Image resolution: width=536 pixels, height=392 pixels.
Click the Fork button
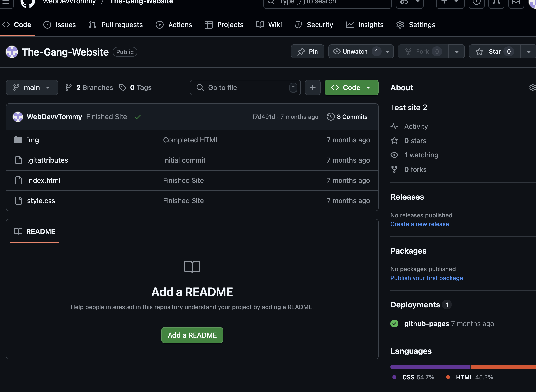pos(423,51)
